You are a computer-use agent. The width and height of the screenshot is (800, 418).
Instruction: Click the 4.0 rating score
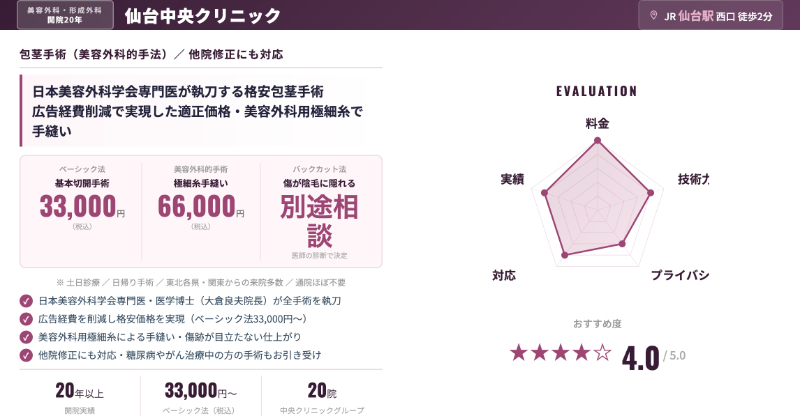[x=640, y=356]
